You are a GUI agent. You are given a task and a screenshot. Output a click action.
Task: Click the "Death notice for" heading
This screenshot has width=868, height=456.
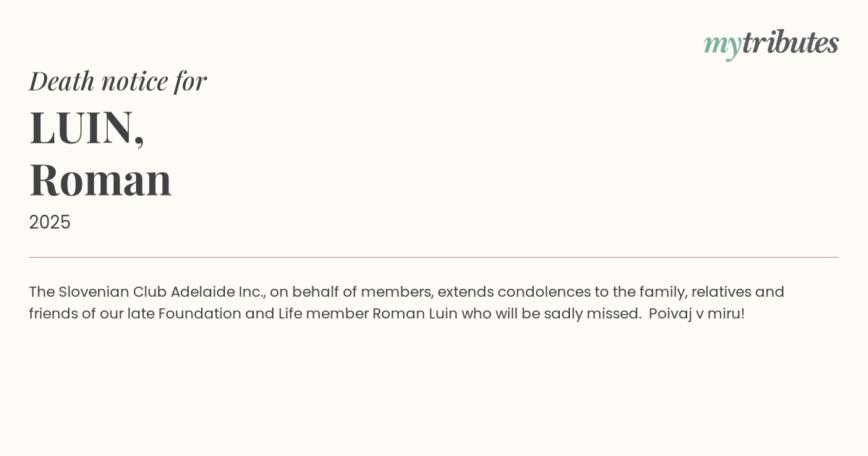click(118, 81)
